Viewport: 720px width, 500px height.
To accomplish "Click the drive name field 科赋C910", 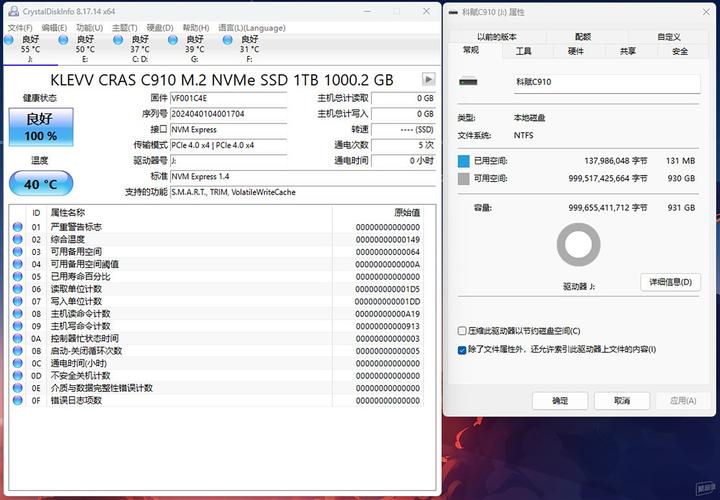I will coord(607,83).
